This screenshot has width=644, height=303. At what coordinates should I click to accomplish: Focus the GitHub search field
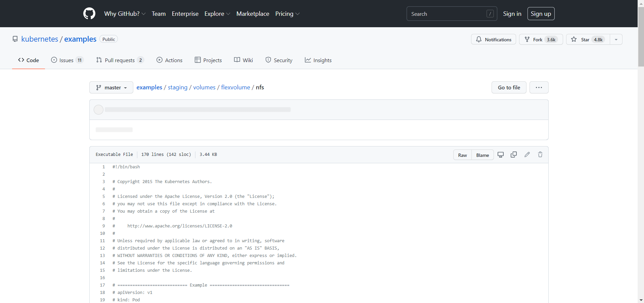pos(452,14)
